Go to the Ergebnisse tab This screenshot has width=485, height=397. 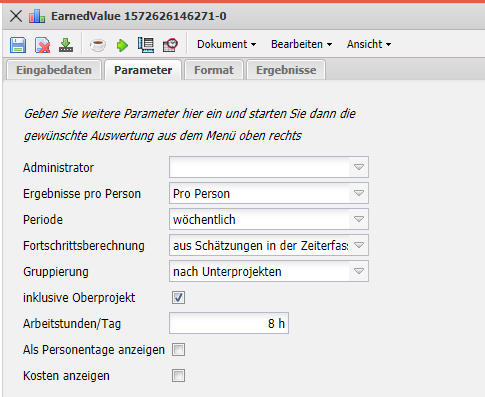point(286,70)
